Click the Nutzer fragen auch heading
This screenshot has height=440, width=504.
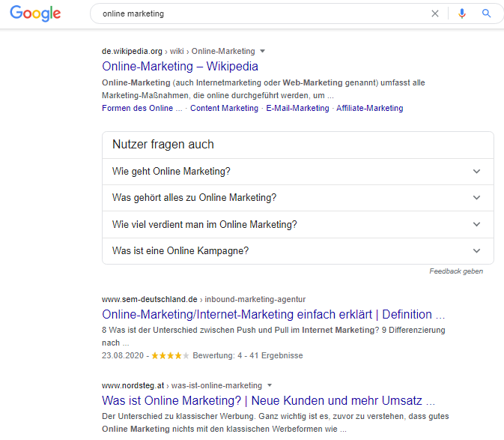click(163, 145)
